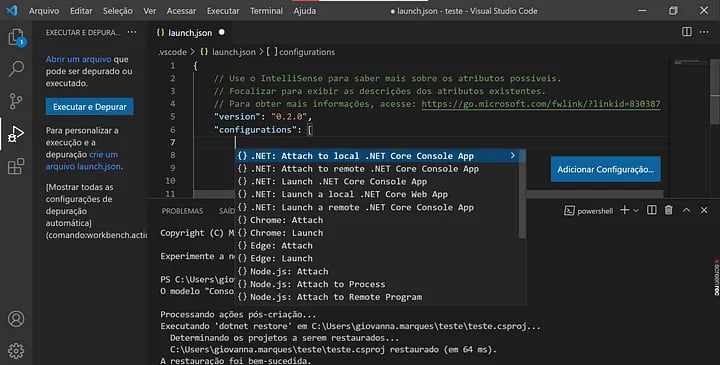Select '.NET: Launch a local .NET Core Web App'
Image resolution: width=720 pixels, height=365 pixels.
[x=377, y=194]
